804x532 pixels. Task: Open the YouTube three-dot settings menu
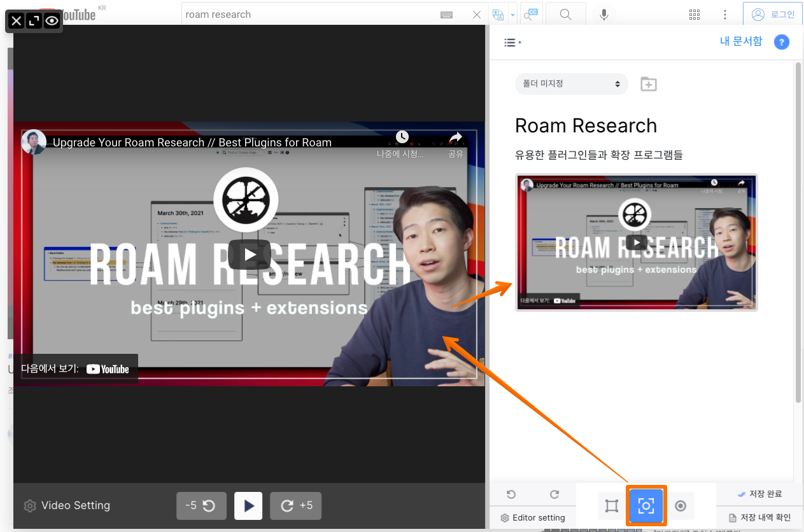click(725, 15)
